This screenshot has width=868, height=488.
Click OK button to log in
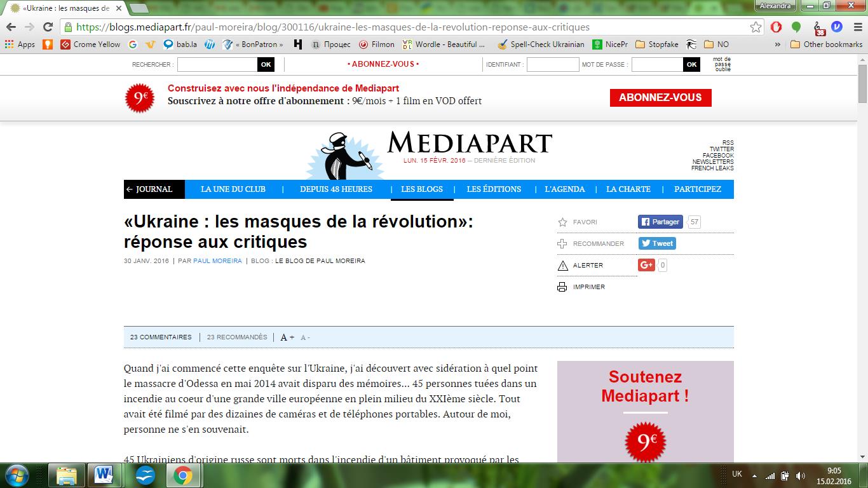tap(691, 64)
